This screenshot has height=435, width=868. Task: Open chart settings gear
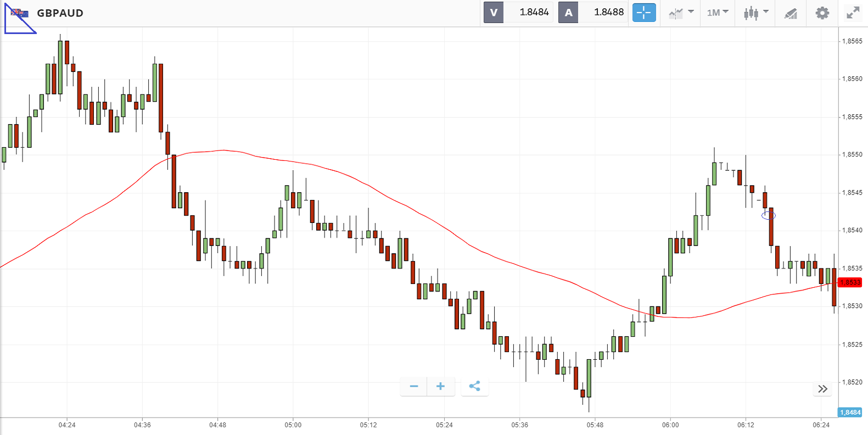point(822,13)
